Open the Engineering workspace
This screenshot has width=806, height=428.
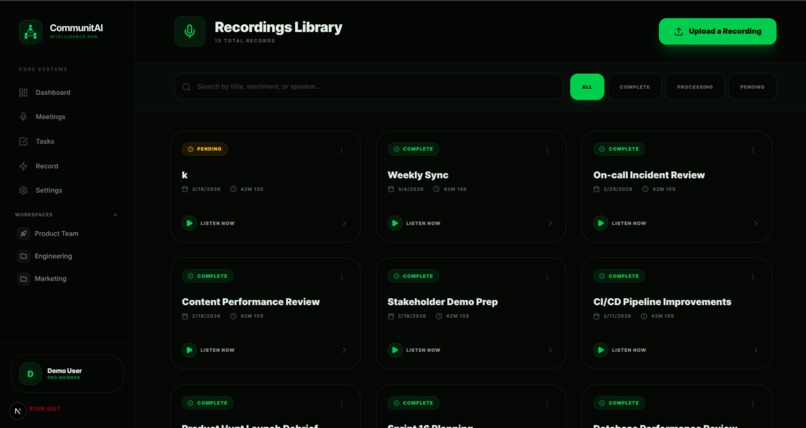click(53, 256)
